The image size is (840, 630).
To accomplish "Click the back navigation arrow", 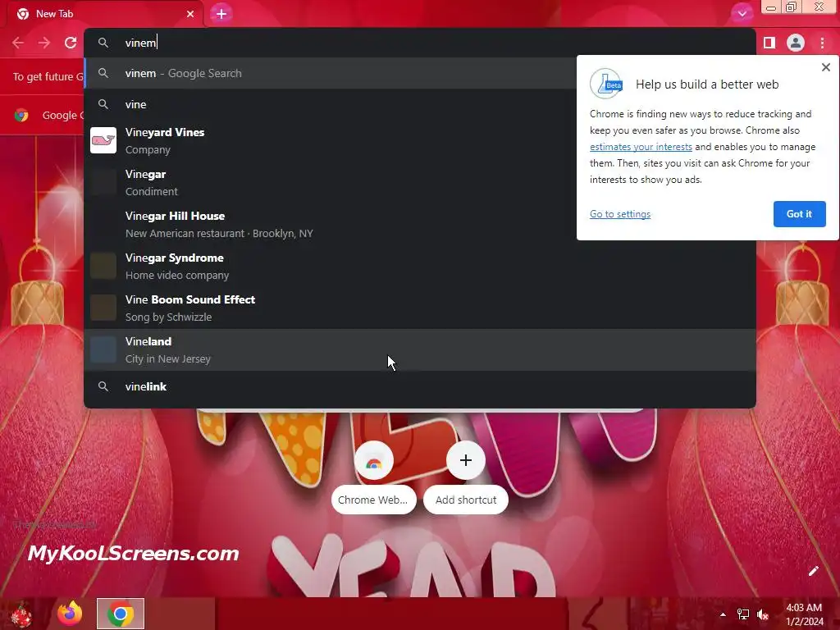I will (18, 43).
